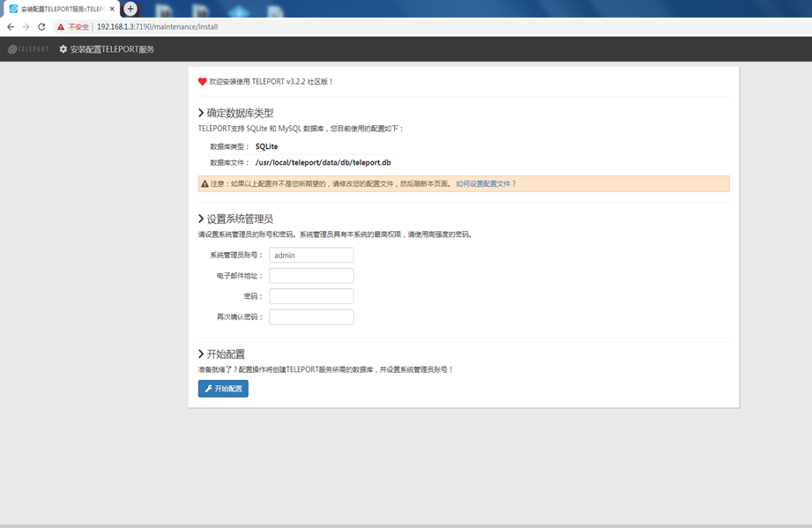The width and height of the screenshot is (812, 528).
Task: Open the 如何设置配置文件？ help link
Action: point(486,183)
